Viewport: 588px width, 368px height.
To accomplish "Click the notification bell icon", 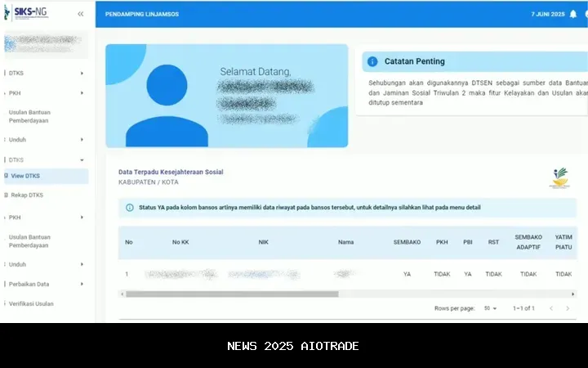I will pos(573,14).
